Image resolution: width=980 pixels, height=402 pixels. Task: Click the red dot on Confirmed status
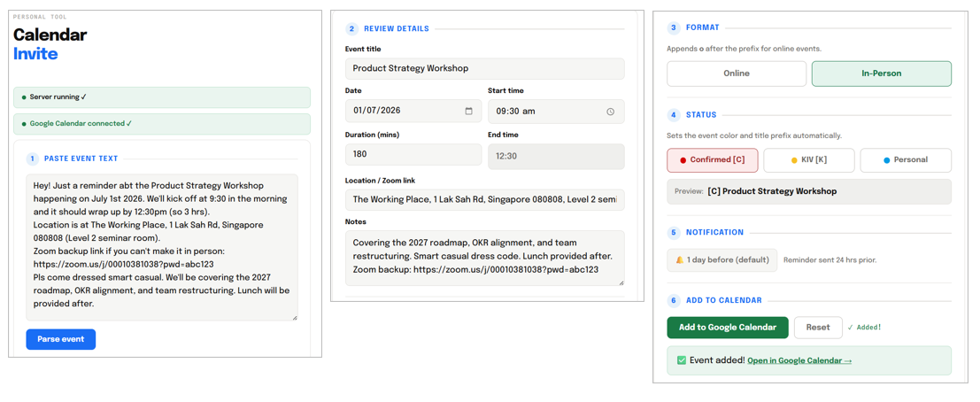683,160
